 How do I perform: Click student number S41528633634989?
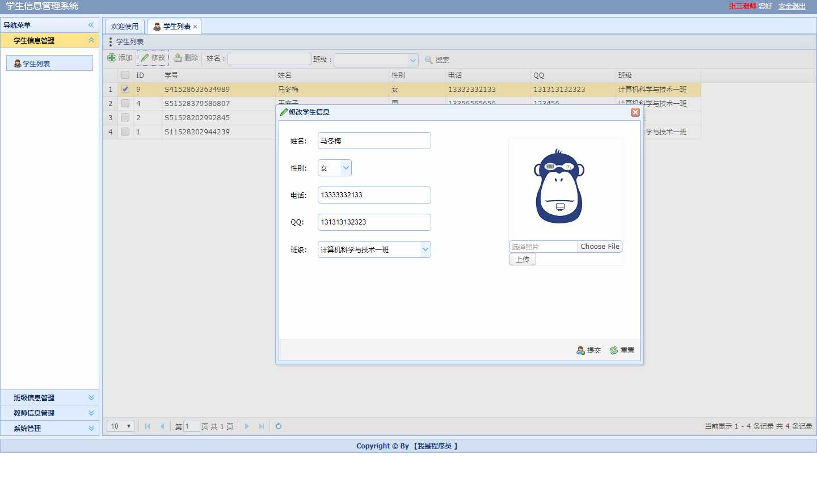[197, 89]
